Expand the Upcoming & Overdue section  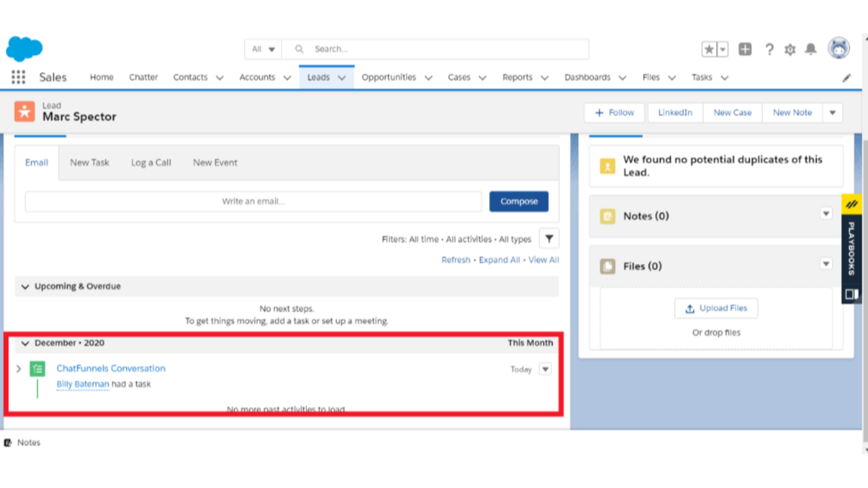click(26, 286)
